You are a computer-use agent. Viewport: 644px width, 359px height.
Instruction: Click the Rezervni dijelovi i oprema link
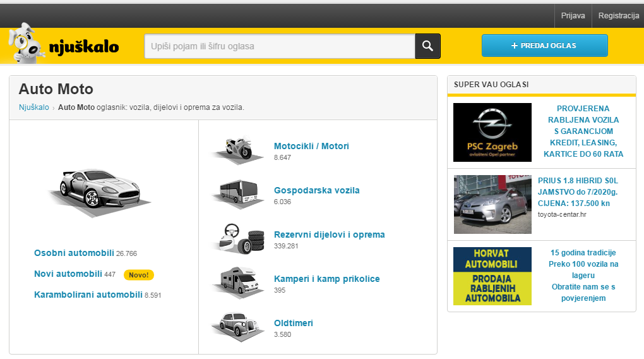[x=329, y=234]
